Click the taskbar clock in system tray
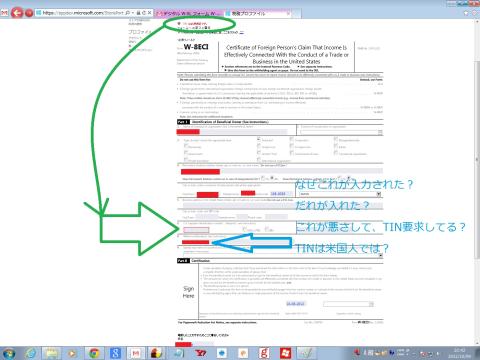This screenshot has width=480, height=360. 459,353
